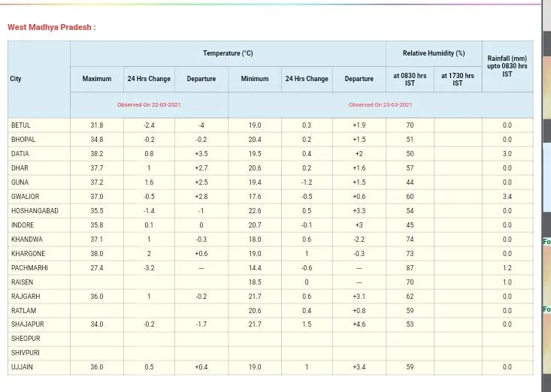Screen dimensions: 551x392
Task: Click Datia rainfall value 3.0
Action: 507,154
